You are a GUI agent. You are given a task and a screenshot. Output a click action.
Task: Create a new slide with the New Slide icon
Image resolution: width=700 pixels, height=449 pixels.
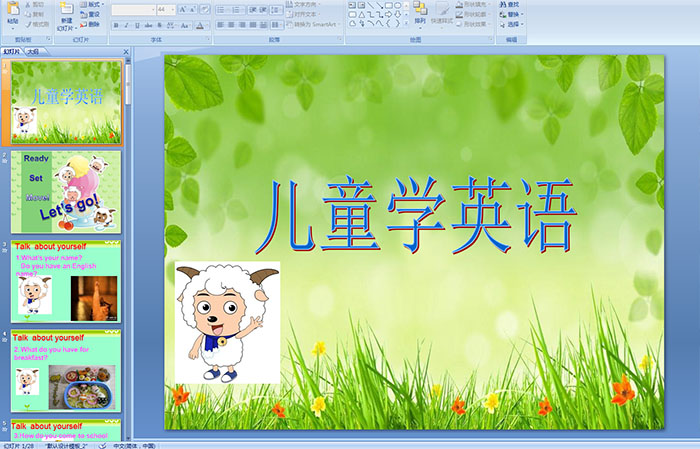(67, 9)
